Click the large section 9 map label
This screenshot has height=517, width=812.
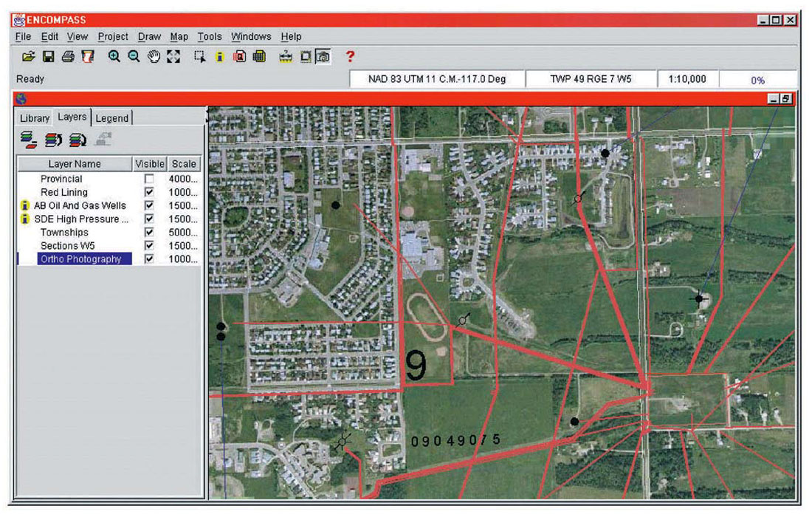coord(416,365)
